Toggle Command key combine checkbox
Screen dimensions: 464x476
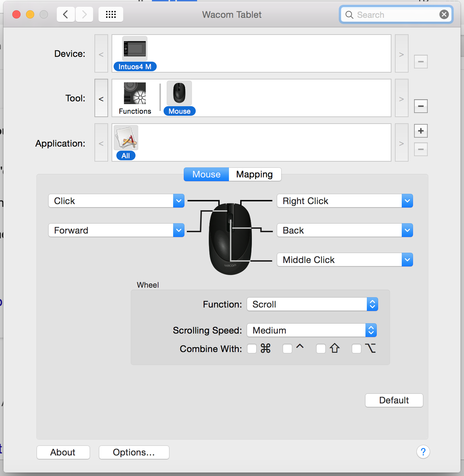(252, 349)
